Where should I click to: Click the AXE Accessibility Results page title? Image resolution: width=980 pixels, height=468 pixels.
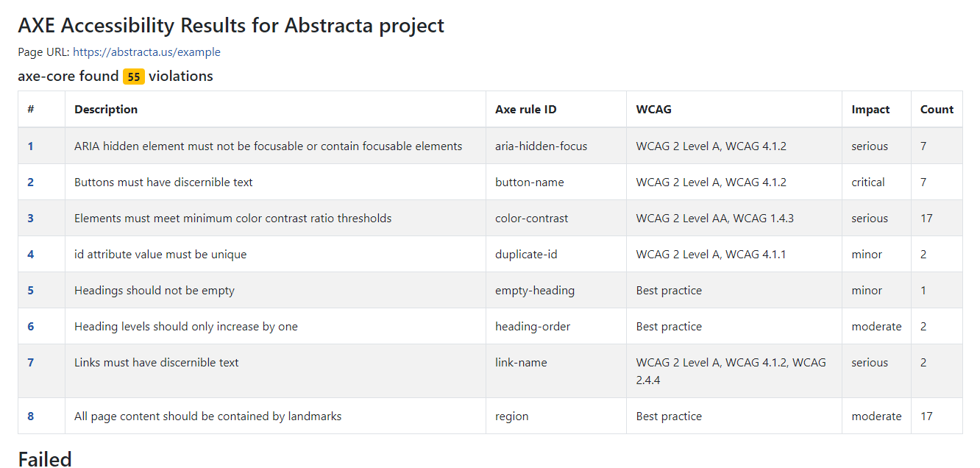pyautogui.click(x=231, y=26)
